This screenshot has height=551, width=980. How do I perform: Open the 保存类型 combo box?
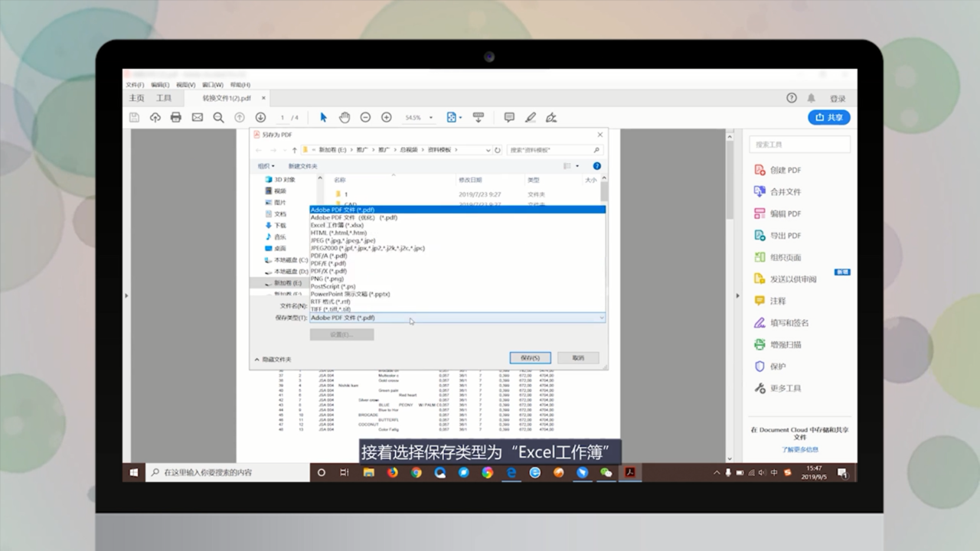click(457, 318)
